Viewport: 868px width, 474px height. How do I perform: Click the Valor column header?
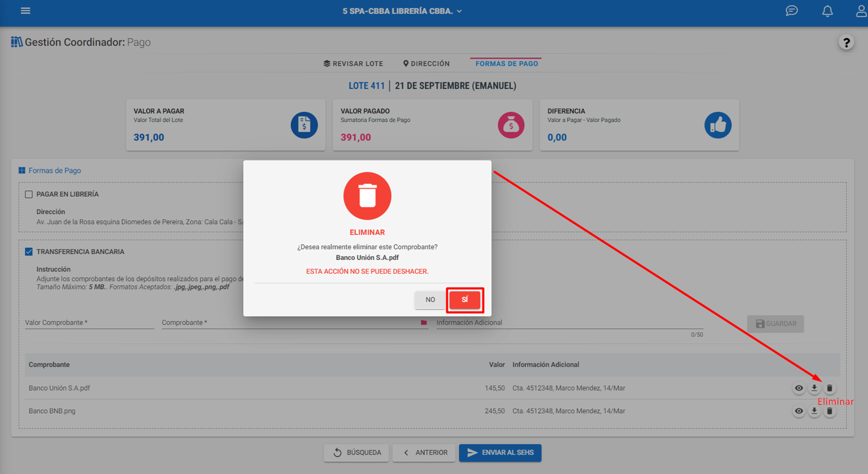[497, 365]
